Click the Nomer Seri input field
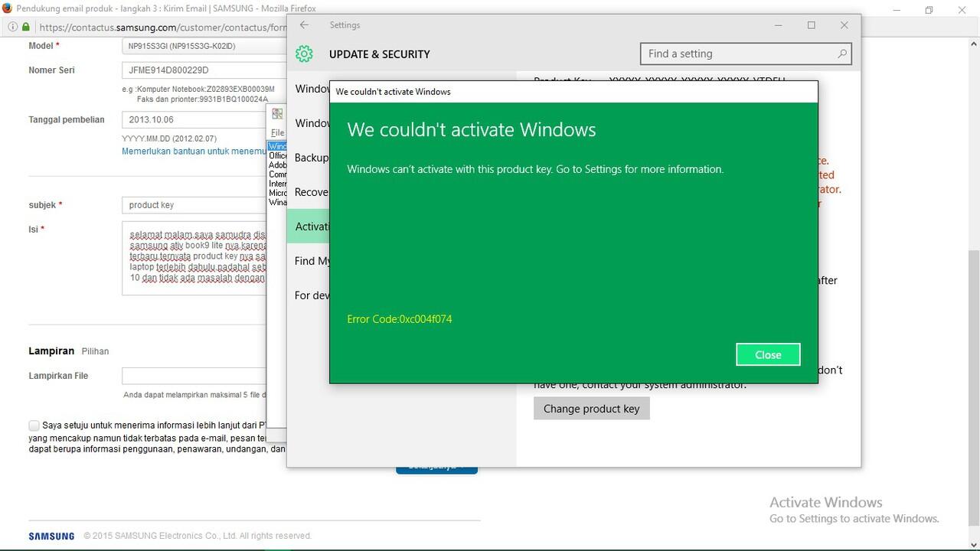980x551 pixels. [x=204, y=70]
